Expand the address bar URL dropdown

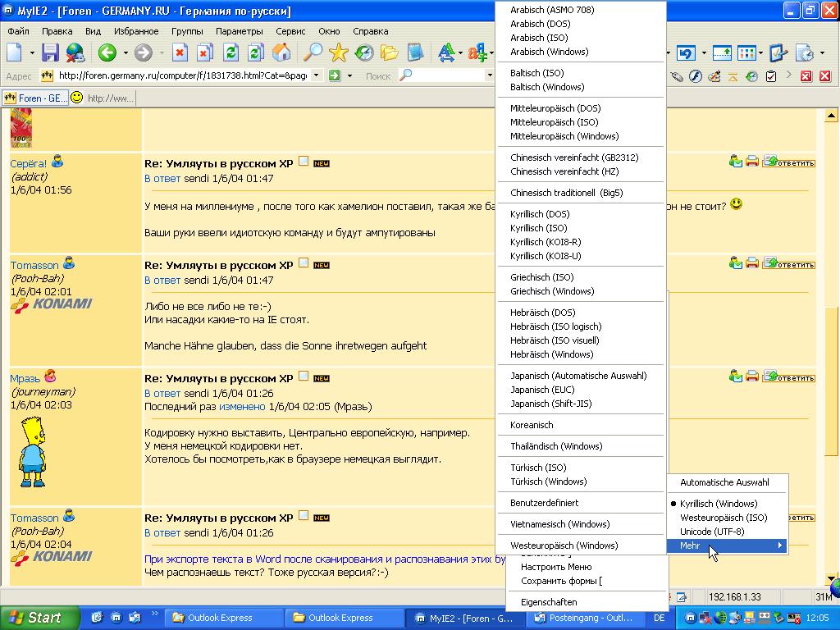(x=316, y=75)
